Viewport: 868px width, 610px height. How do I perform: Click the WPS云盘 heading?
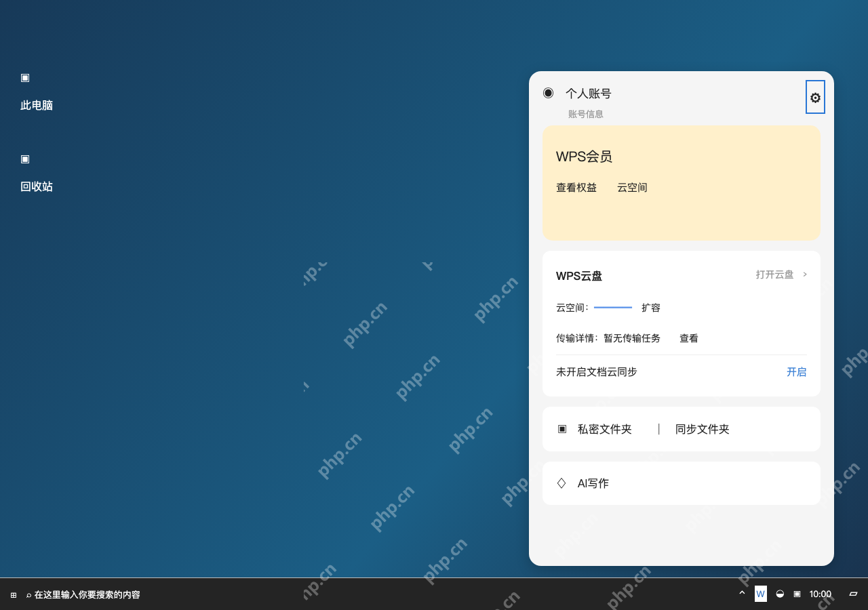click(x=579, y=276)
